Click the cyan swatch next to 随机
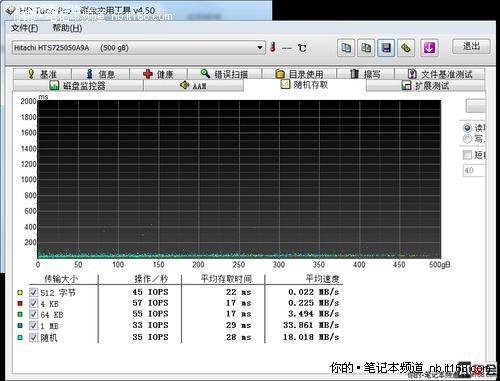 (x=20, y=338)
